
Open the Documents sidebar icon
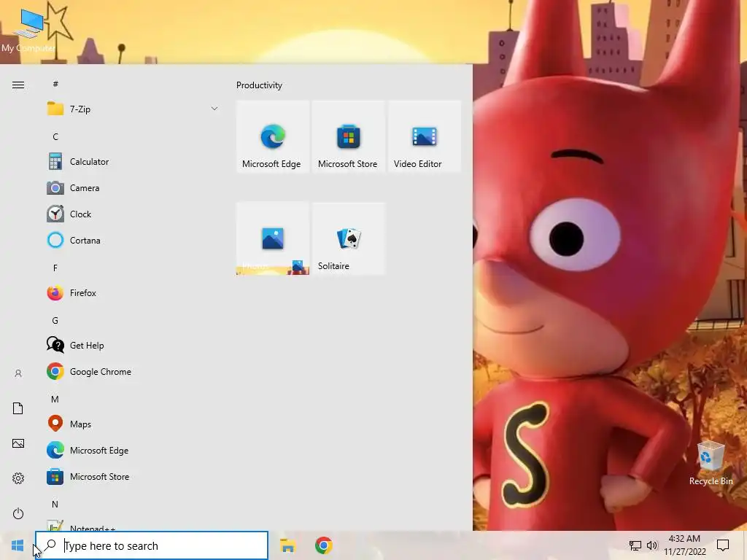[18, 408]
